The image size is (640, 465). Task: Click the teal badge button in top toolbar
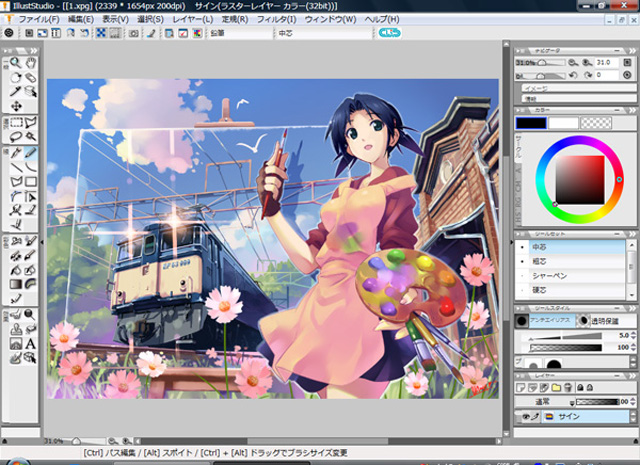point(389,33)
